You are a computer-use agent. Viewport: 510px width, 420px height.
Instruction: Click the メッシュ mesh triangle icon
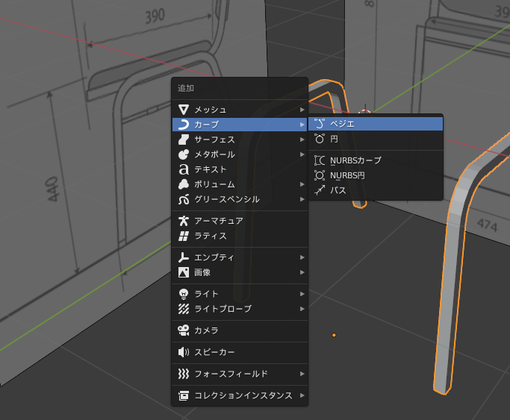click(x=184, y=110)
